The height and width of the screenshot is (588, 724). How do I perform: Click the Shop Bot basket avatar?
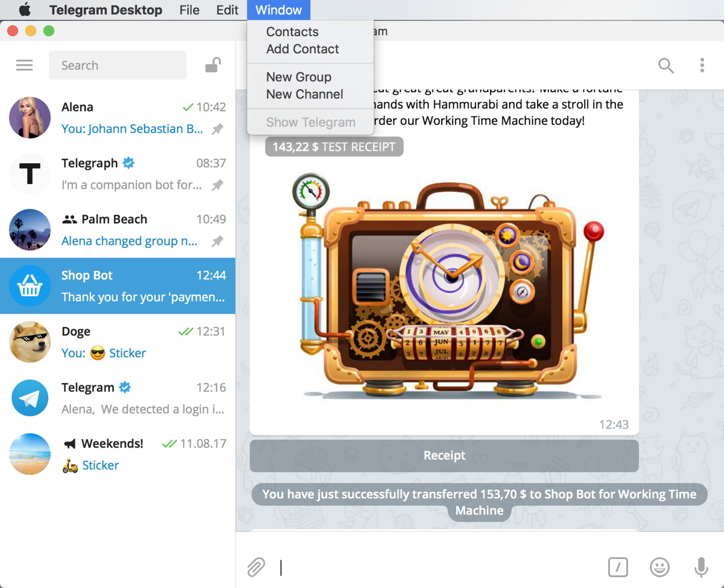coord(30,286)
